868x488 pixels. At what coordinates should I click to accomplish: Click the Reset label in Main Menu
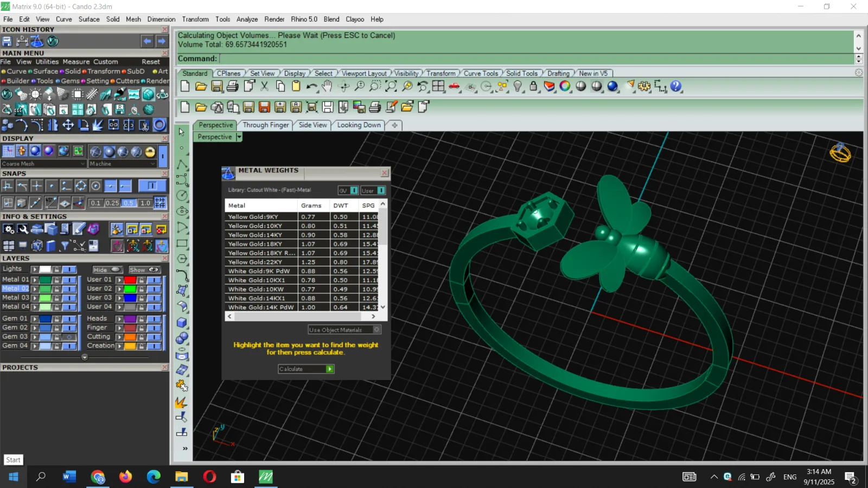[151, 62]
